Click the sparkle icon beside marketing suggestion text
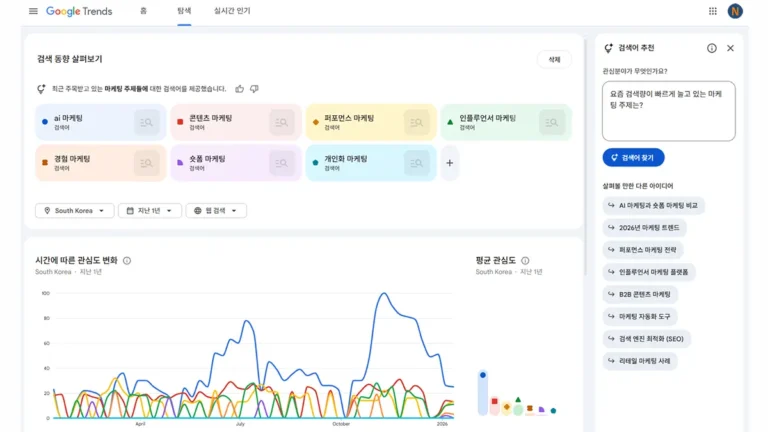This screenshot has height=432, width=768. tap(41, 89)
